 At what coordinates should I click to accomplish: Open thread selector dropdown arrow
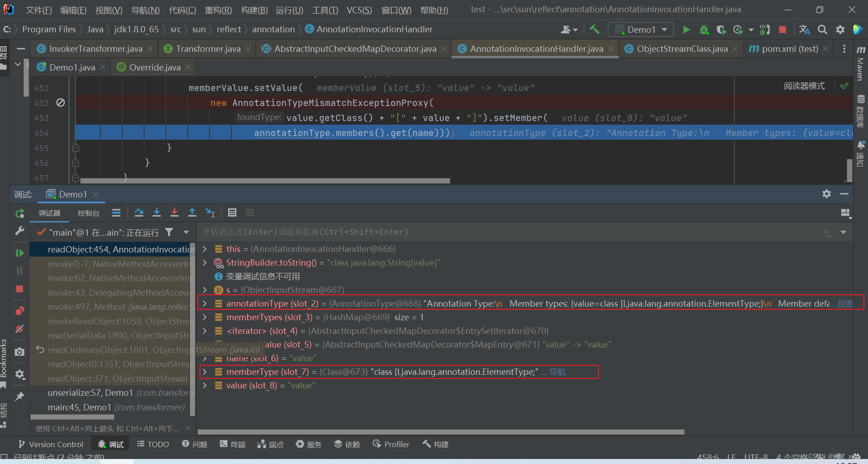[x=186, y=232]
